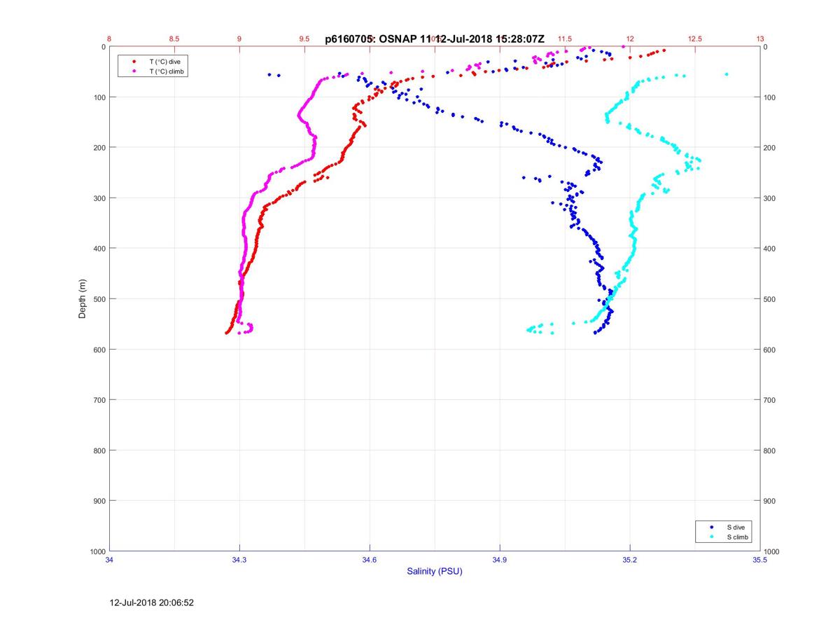Click left-axis depth tick label 600
The width and height of the screenshot is (840, 620).
99,349
